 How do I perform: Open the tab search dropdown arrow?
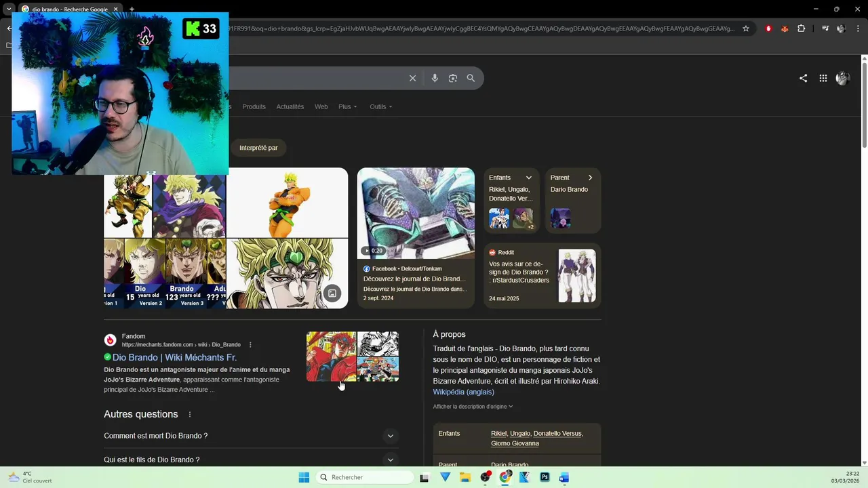coord(9,9)
